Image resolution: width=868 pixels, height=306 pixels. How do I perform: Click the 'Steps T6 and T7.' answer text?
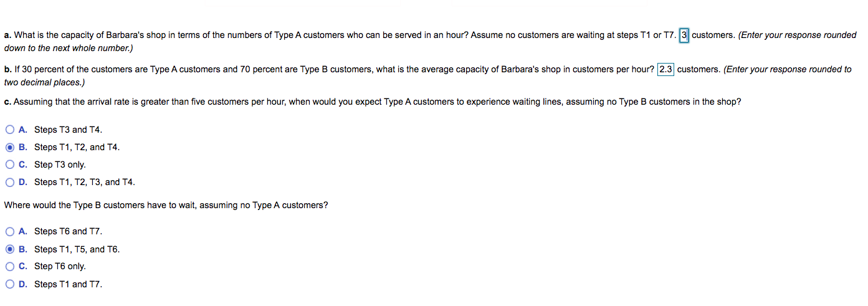coord(68,232)
